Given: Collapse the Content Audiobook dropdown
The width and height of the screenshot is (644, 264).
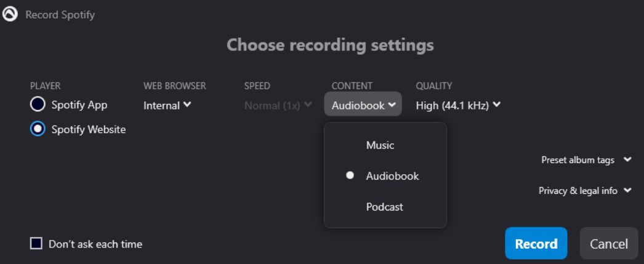Looking at the screenshot, I should [x=363, y=104].
